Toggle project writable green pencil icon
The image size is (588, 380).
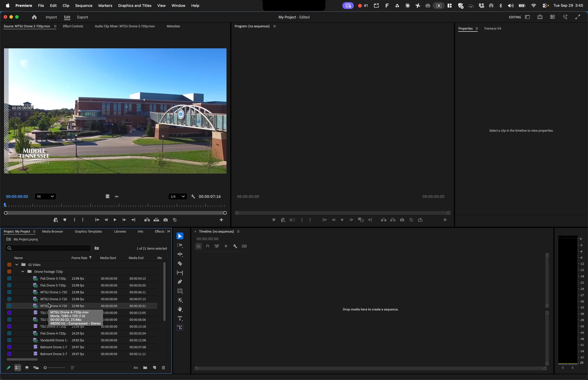click(9, 368)
